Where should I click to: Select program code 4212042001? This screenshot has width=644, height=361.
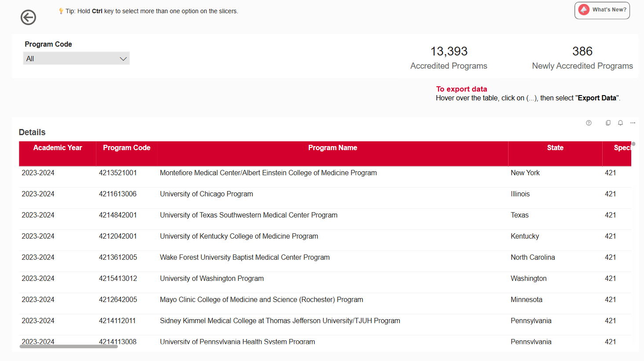click(118, 236)
